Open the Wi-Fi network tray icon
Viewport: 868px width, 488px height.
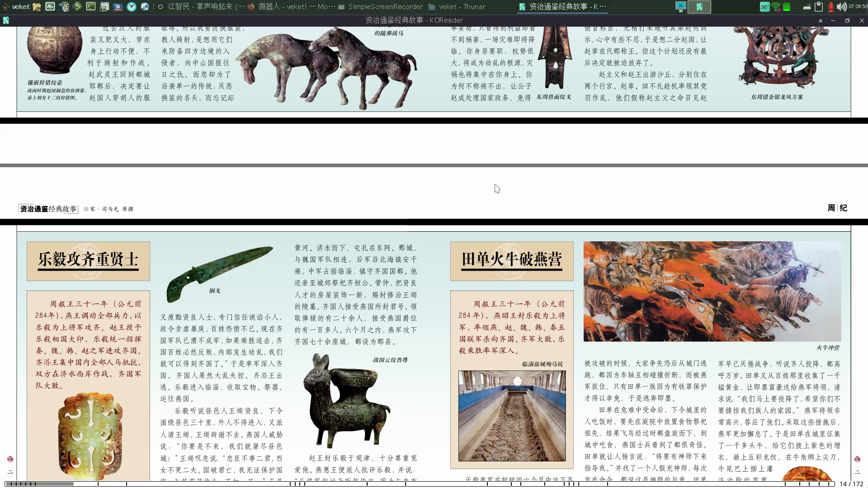pos(776,7)
